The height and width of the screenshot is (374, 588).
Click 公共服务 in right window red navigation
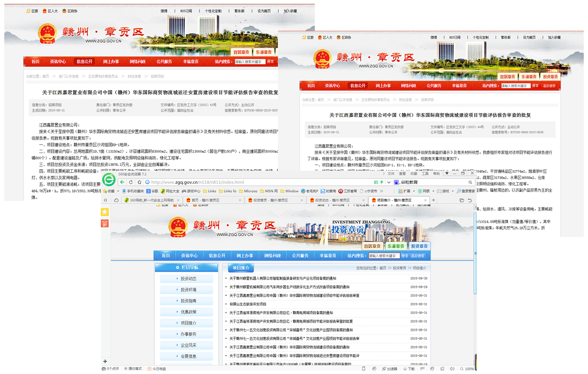pyautogui.click(x=434, y=86)
